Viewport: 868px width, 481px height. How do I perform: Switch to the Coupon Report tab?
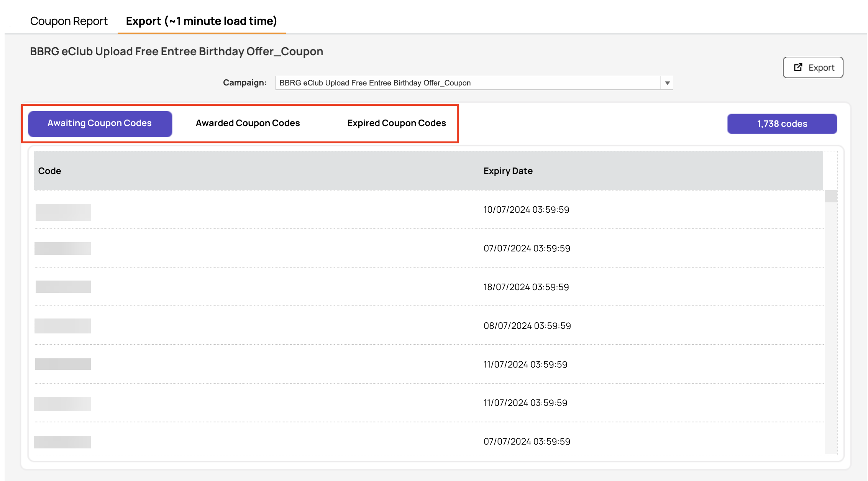point(69,21)
